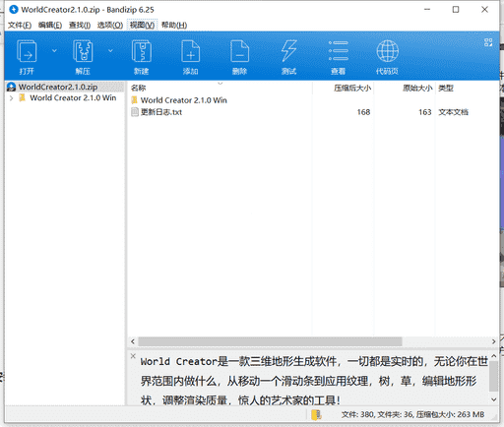Viewport: 504px width, 427px height.
Task: Click the folder icon in file list
Action: 135,100
